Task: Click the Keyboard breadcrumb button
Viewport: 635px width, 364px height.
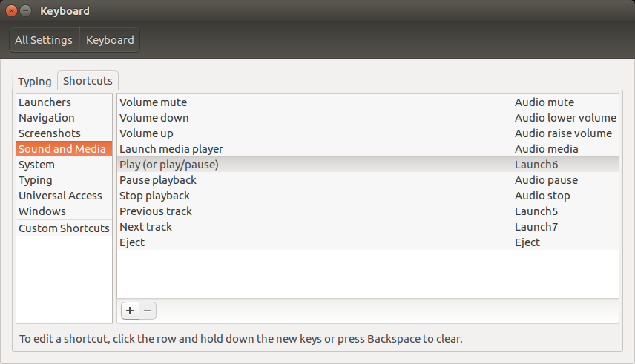Action: pyautogui.click(x=110, y=40)
